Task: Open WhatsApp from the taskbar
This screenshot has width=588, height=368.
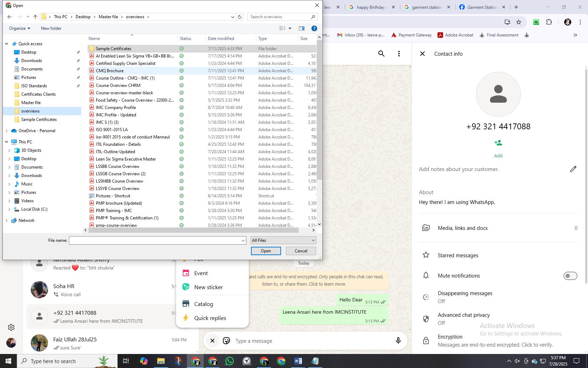Action: (230, 361)
